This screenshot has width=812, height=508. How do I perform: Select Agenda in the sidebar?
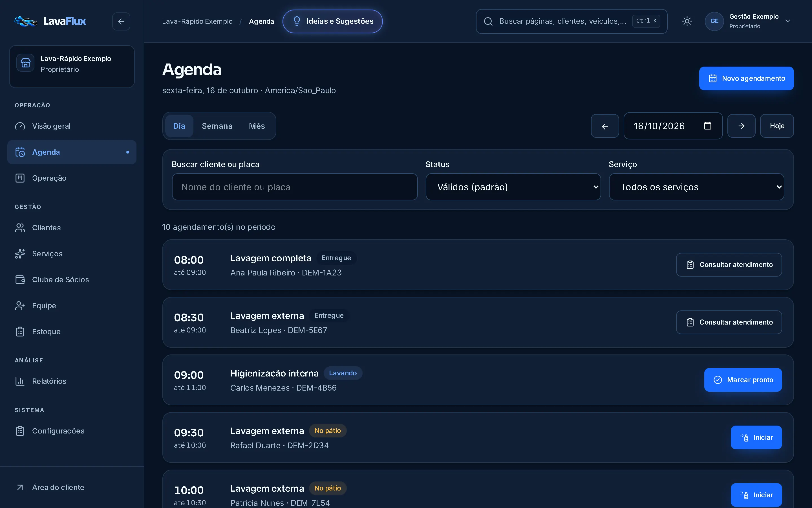(x=72, y=152)
